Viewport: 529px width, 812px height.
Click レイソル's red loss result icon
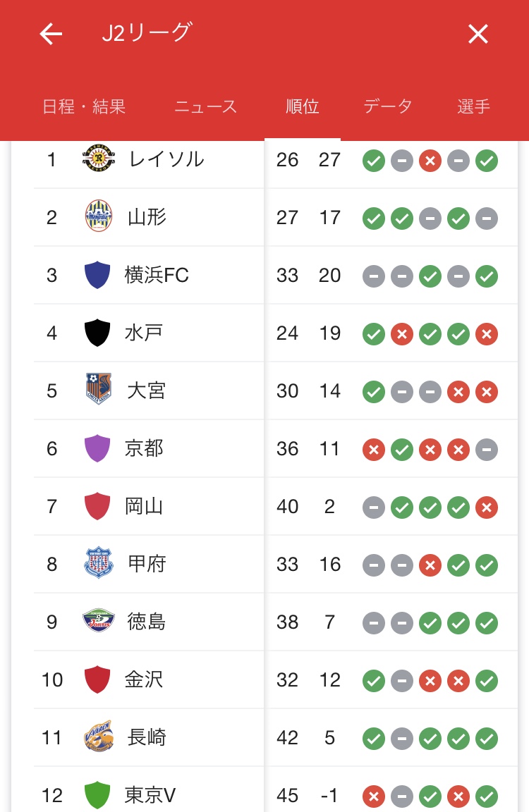coord(430,161)
